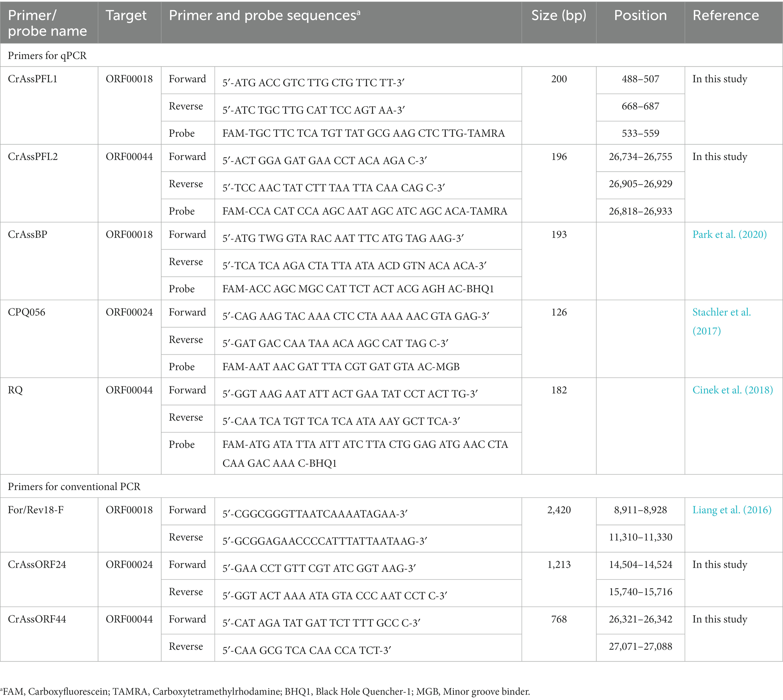783x700 pixels.
Task: Click the CPQ056 primer name cell
Action: 49,339
